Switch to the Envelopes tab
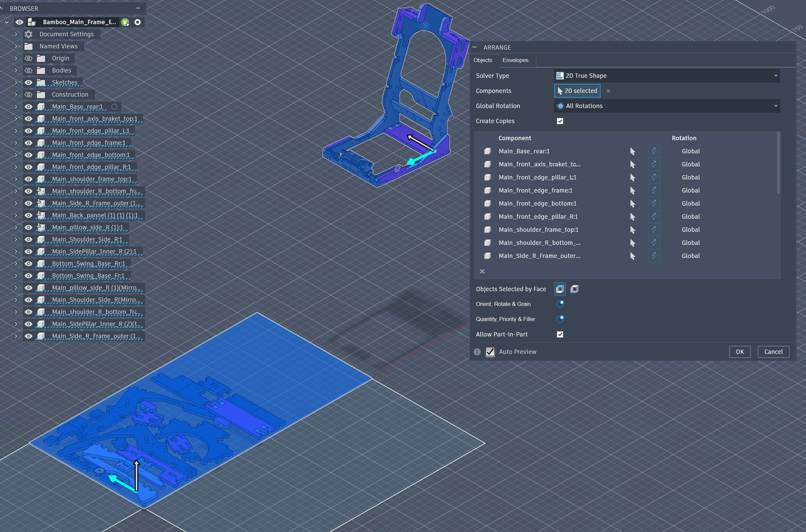Screen dimensions: 806x532 [515, 60]
